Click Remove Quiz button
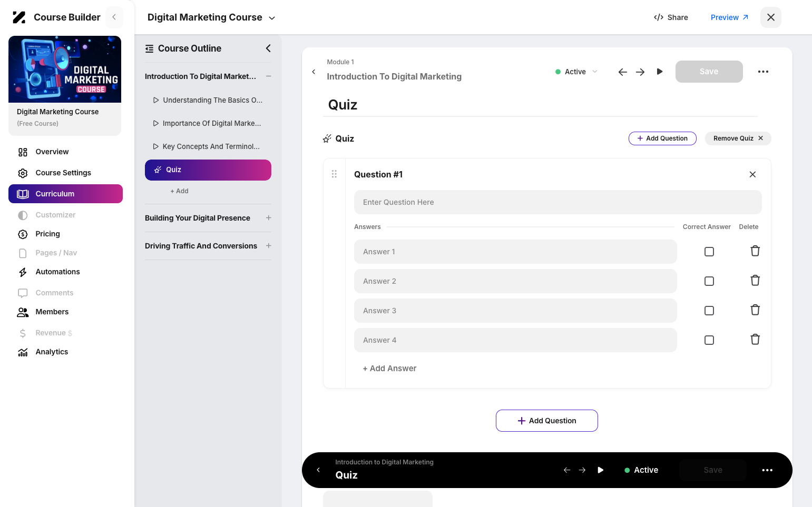 coord(738,138)
